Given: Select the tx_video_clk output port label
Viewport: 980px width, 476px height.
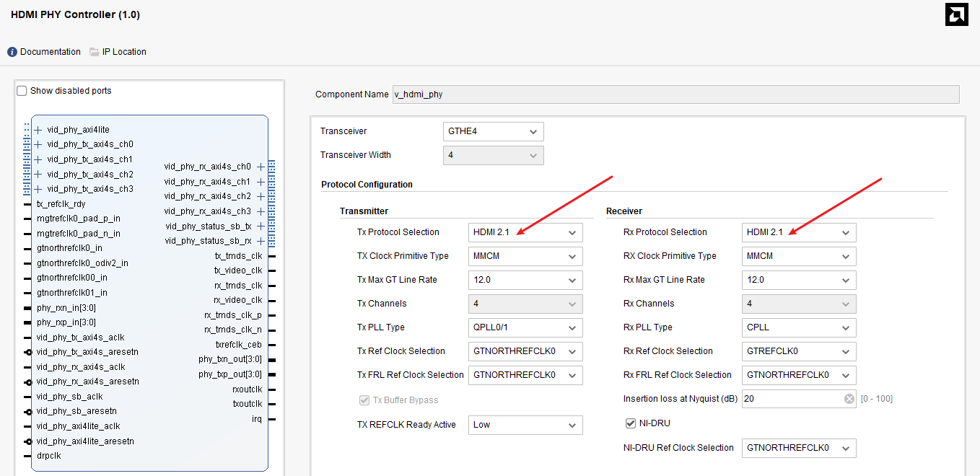Looking at the screenshot, I should 238,270.
